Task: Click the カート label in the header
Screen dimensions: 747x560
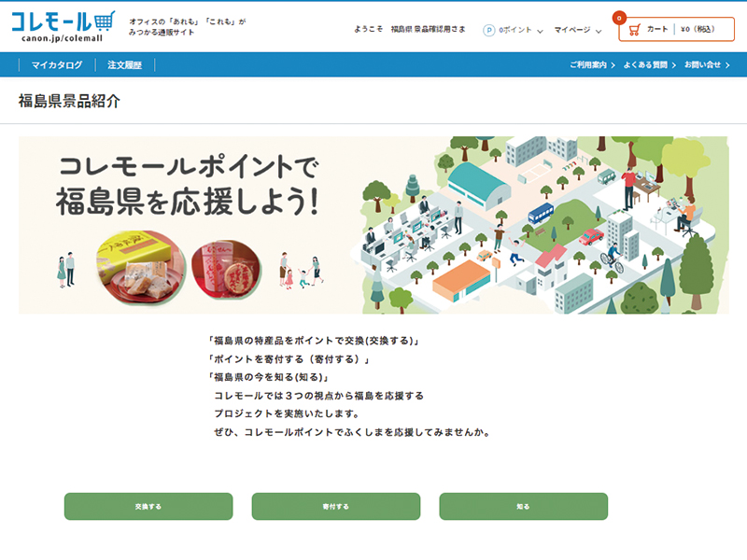Action: 657,30
